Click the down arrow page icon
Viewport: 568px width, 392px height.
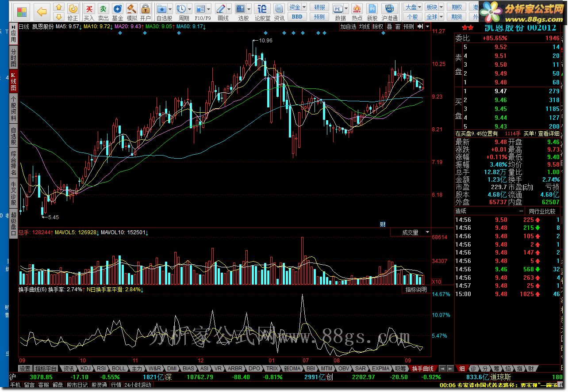click(x=58, y=17)
